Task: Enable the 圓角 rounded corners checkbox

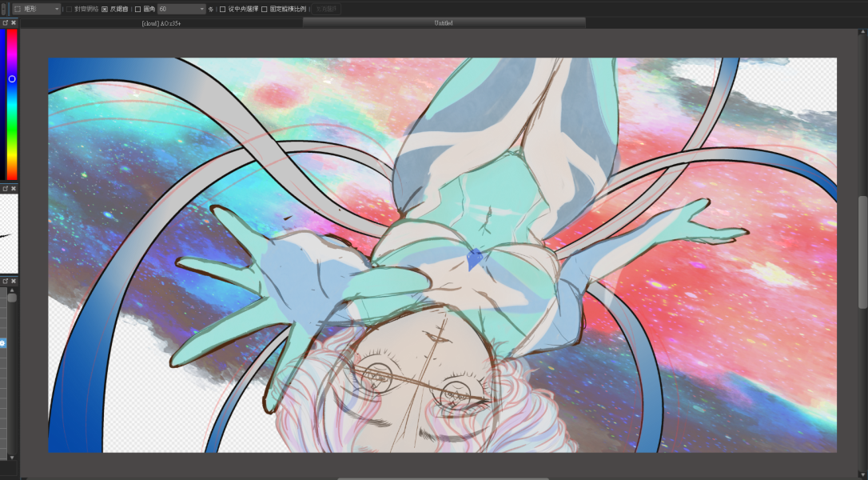Action: [137, 9]
